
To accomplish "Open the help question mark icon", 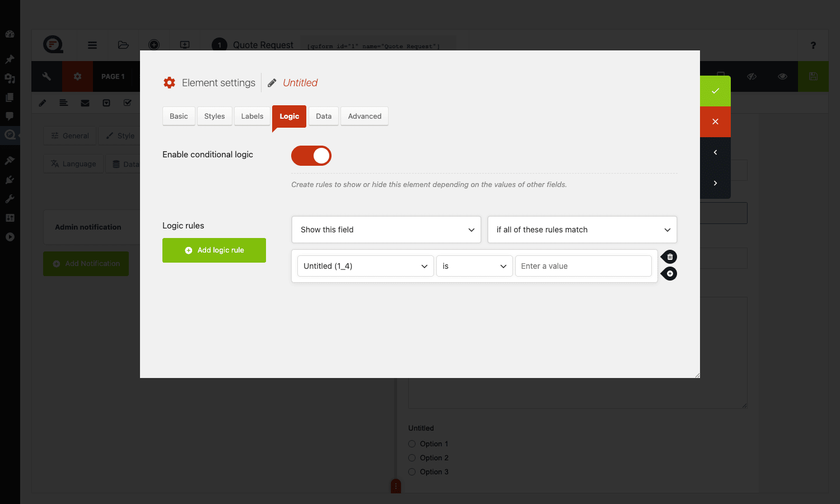I will point(813,45).
